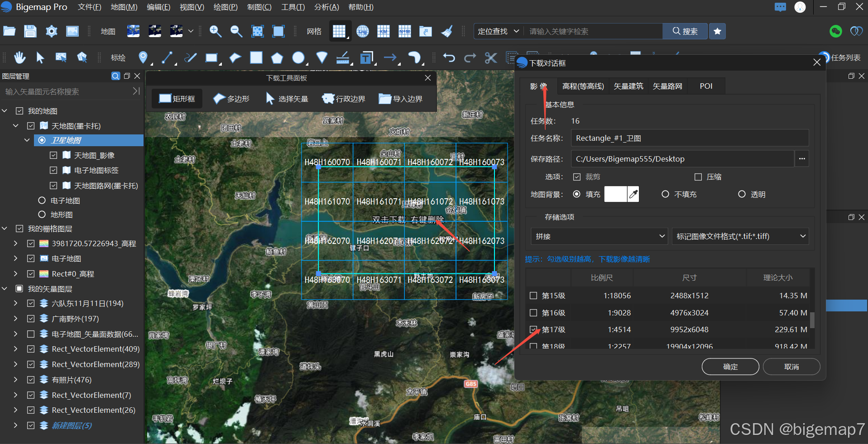Check the 第16级 level checkbox
This screenshot has height=444, width=868.
pyautogui.click(x=533, y=313)
